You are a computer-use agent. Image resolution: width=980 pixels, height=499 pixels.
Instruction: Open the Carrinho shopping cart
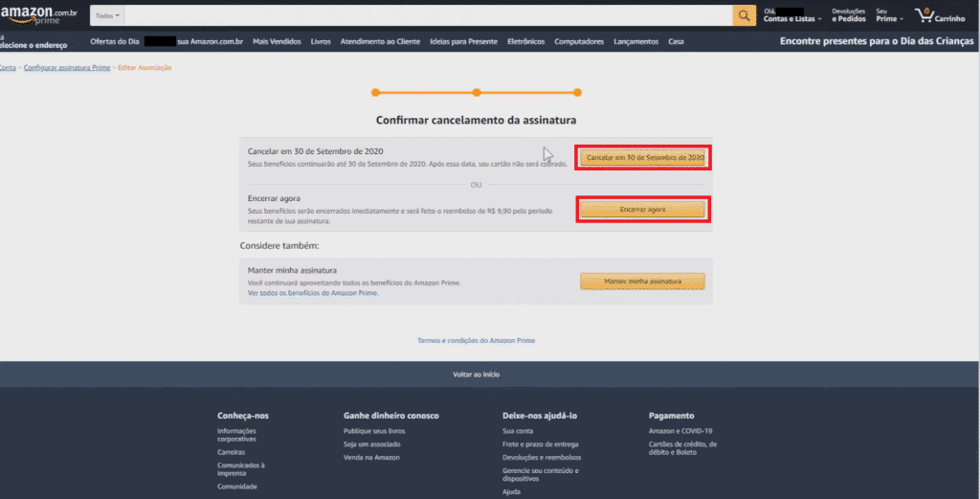(940, 15)
